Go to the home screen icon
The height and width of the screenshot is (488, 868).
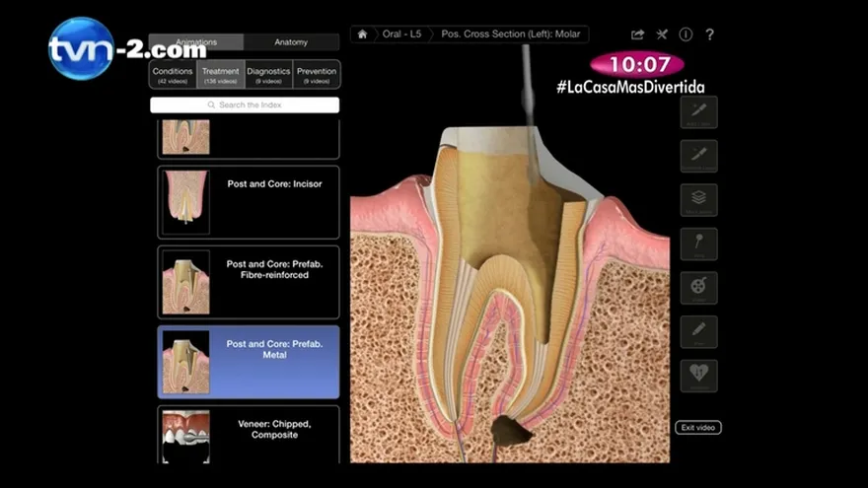click(362, 35)
